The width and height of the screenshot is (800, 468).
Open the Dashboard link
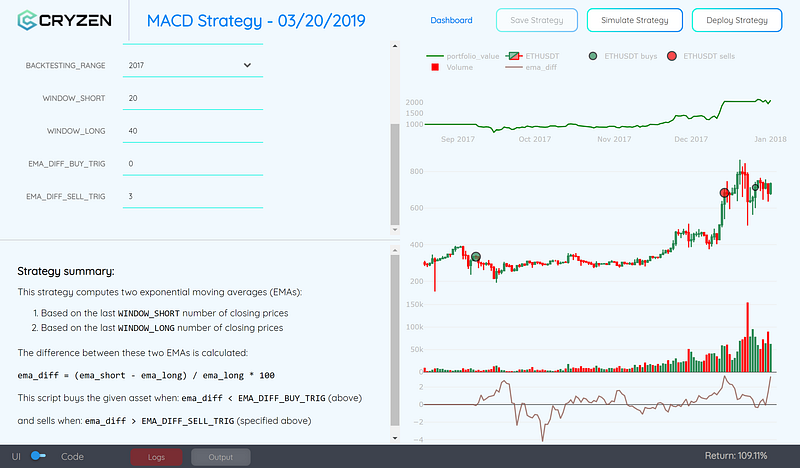(451, 20)
